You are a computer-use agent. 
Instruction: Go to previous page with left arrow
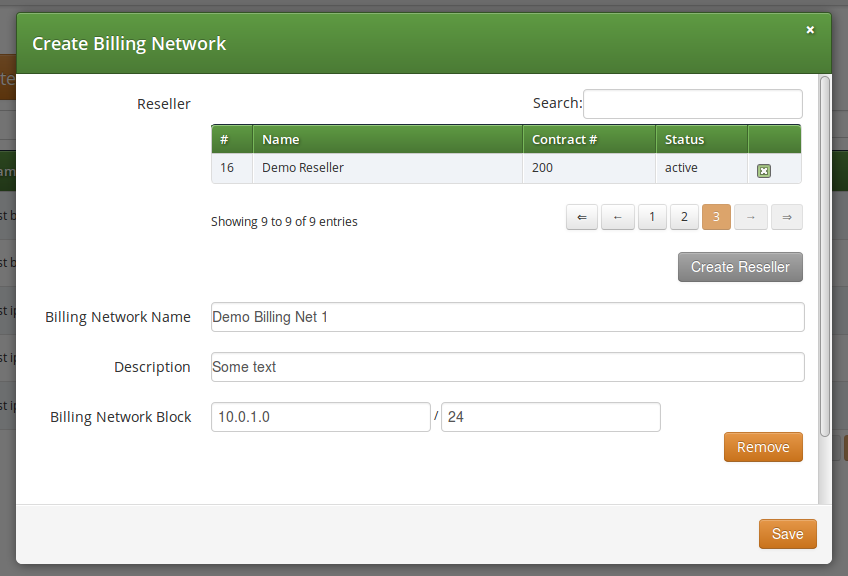coord(617,217)
